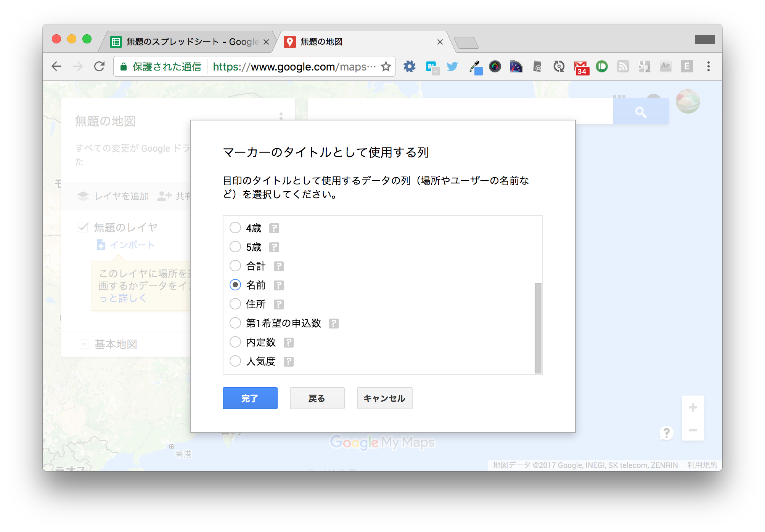
Task: Click the map search magnifier button
Action: click(x=641, y=112)
